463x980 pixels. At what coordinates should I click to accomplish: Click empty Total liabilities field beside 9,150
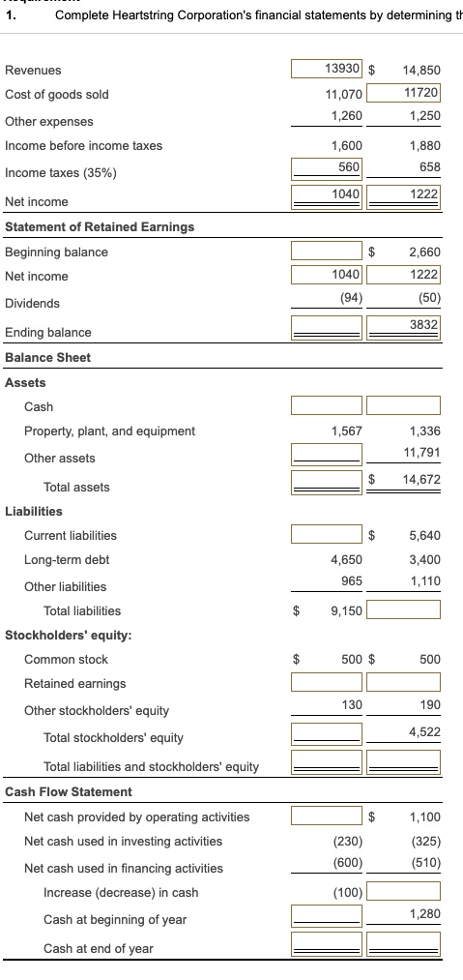tap(404, 609)
